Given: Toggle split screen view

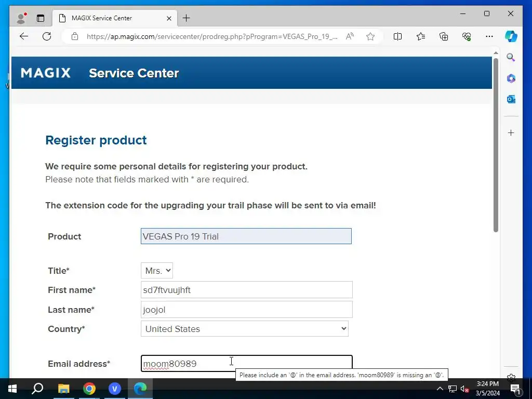Looking at the screenshot, I should tap(397, 36).
